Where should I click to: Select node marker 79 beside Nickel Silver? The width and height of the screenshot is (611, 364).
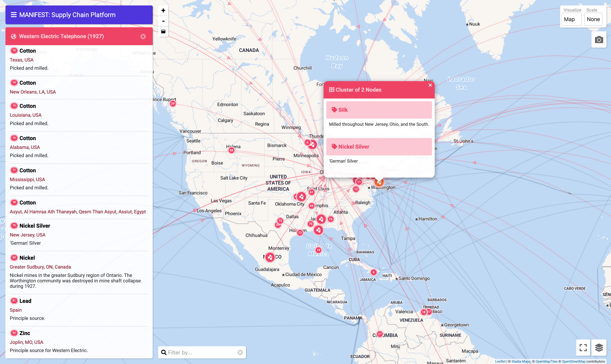[14, 226]
